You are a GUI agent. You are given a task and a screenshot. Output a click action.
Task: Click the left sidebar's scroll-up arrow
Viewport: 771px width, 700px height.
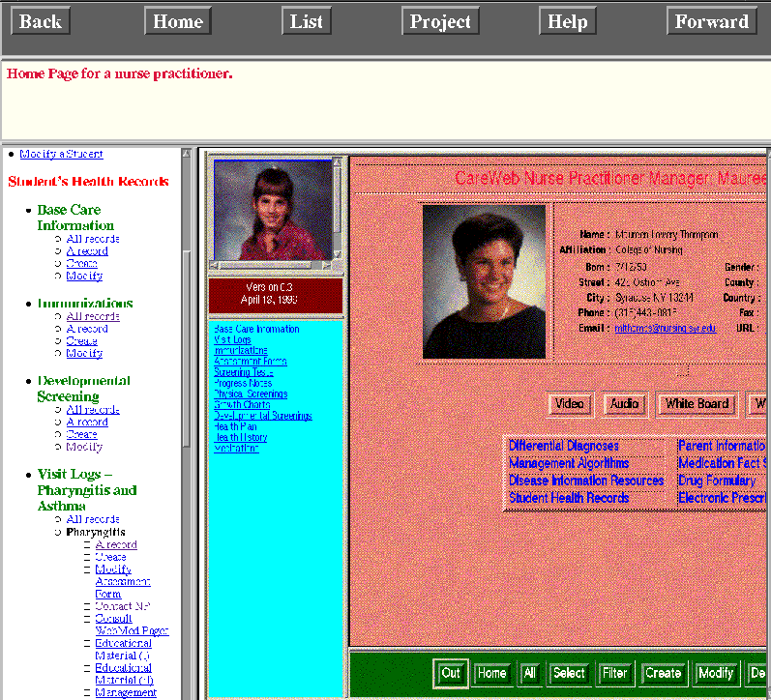(x=187, y=154)
